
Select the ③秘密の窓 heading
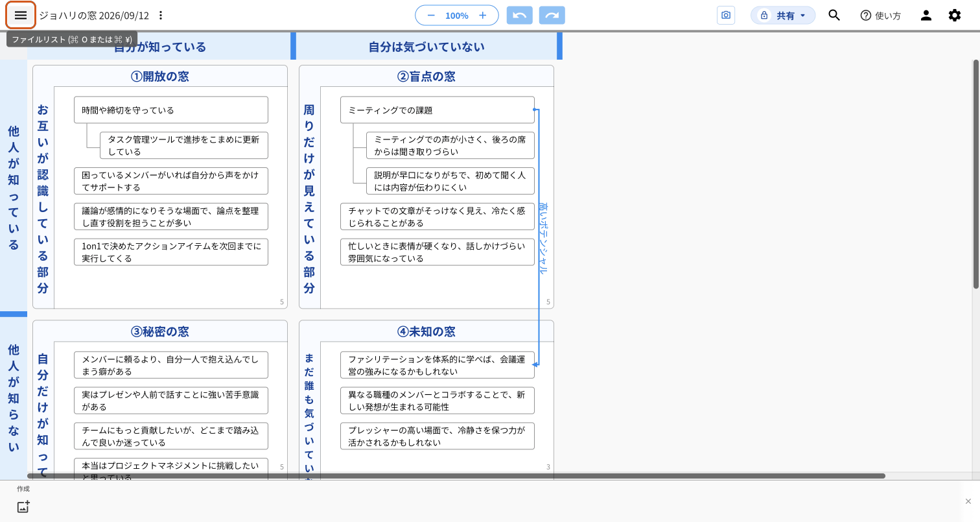click(x=160, y=331)
